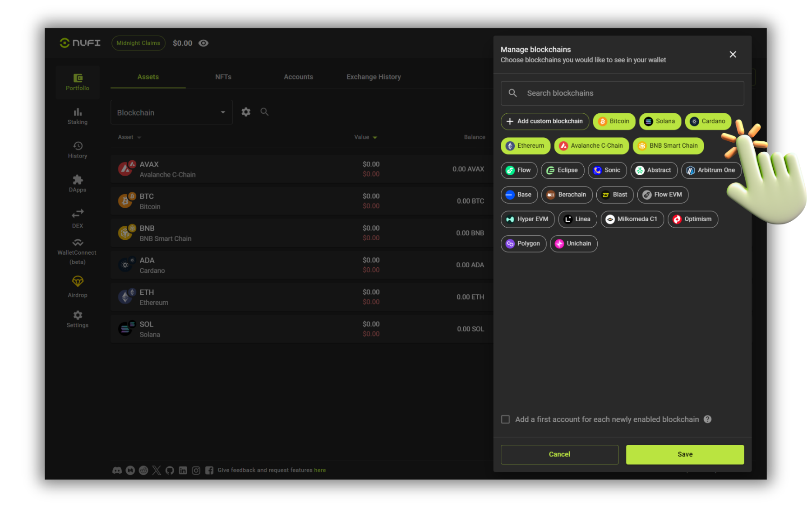This screenshot has width=812, height=508.
Task: Enable the Blast blockchain chip
Action: (x=615, y=195)
